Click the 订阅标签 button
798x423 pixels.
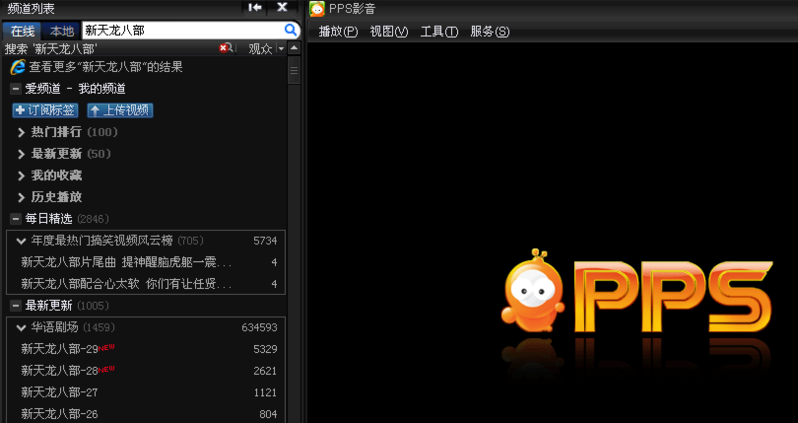[x=45, y=110]
